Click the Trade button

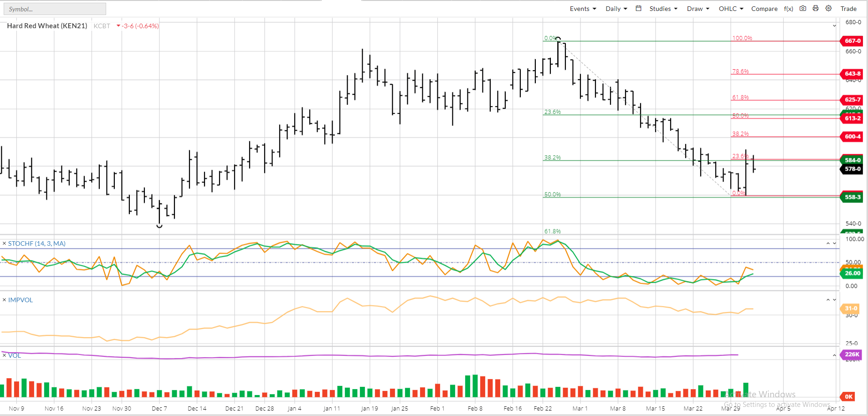point(848,9)
